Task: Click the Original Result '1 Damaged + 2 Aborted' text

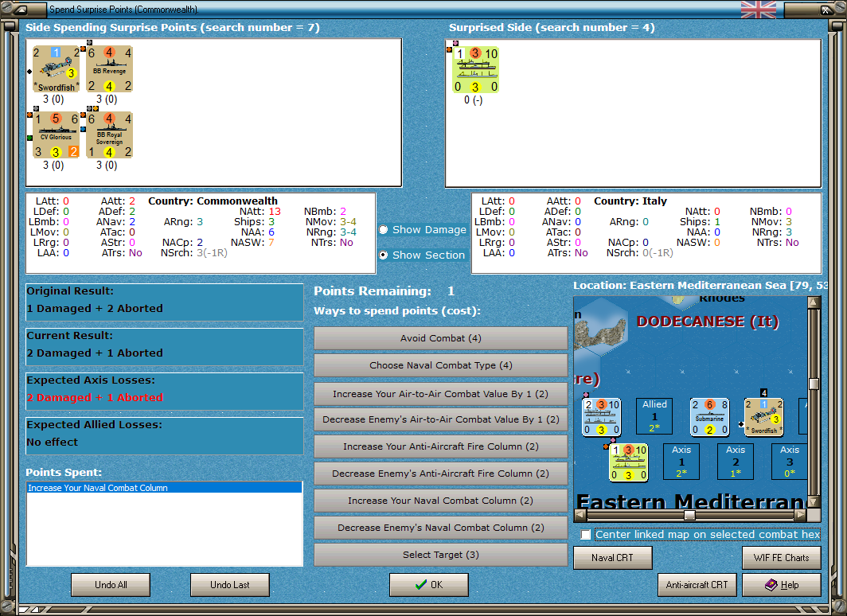Action: tap(95, 308)
